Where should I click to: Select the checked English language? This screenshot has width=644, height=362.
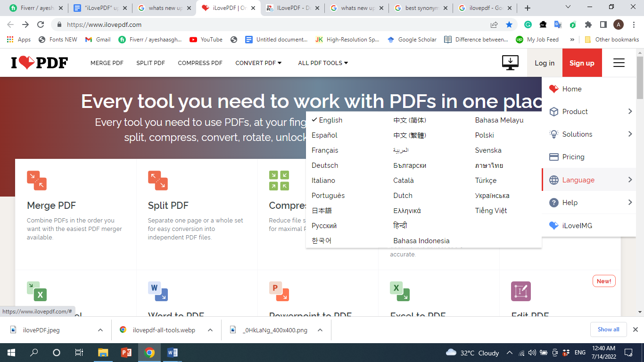coord(327,120)
